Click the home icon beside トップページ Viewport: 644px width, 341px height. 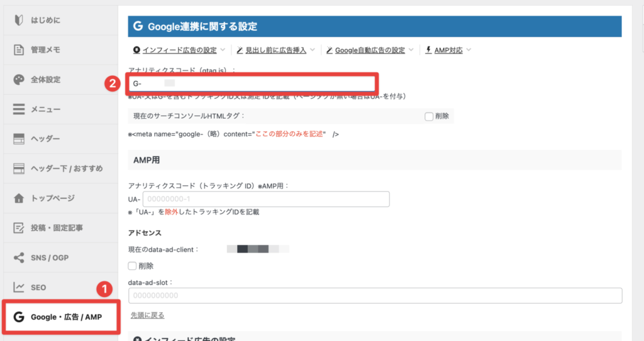click(x=18, y=198)
